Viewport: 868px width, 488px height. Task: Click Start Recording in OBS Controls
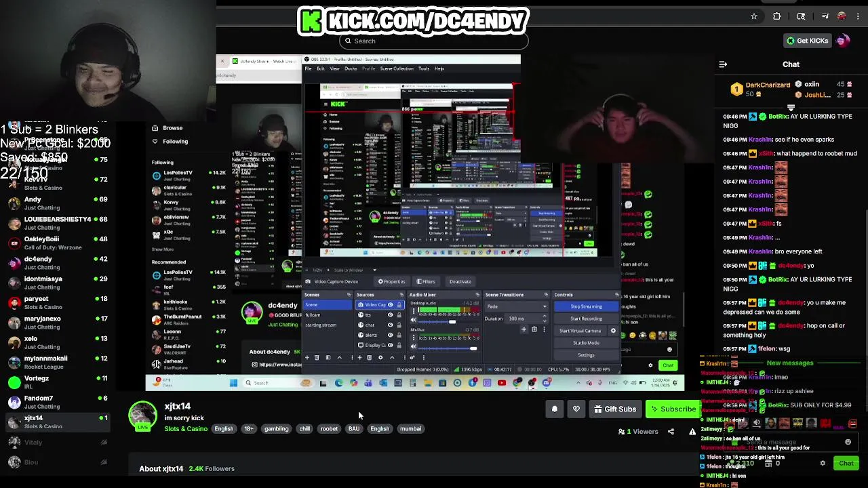click(x=586, y=319)
